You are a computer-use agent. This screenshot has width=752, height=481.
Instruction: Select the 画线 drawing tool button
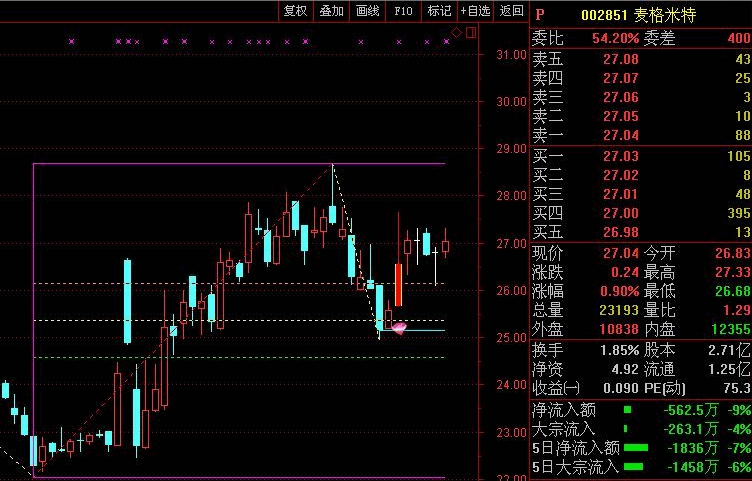click(x=368, y=11)
